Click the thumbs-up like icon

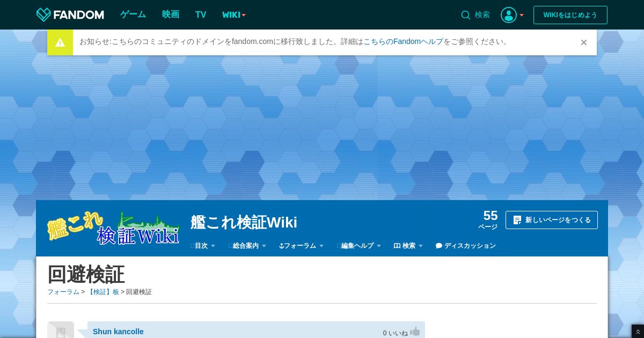(x=415, y=332)
